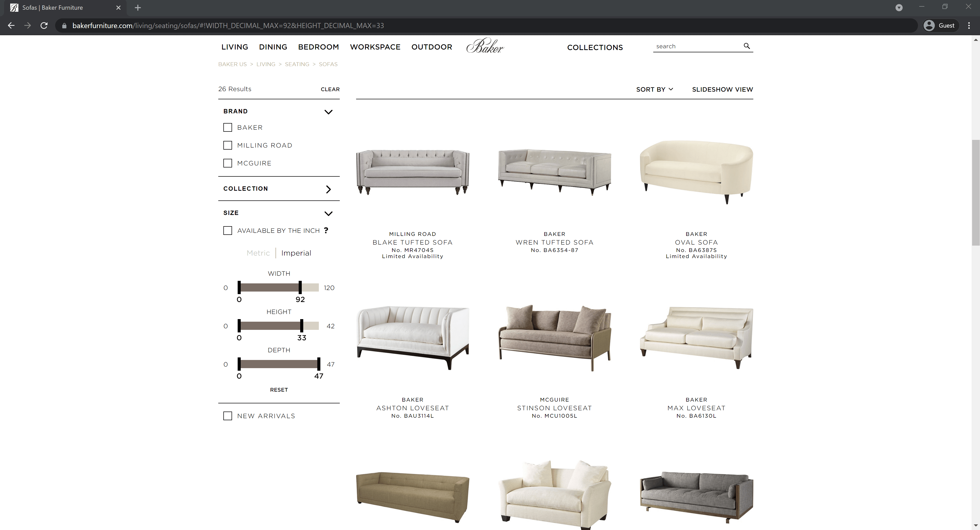Open the Stinson Loveseat image
980x530 pixels.
tap(555, 338)
